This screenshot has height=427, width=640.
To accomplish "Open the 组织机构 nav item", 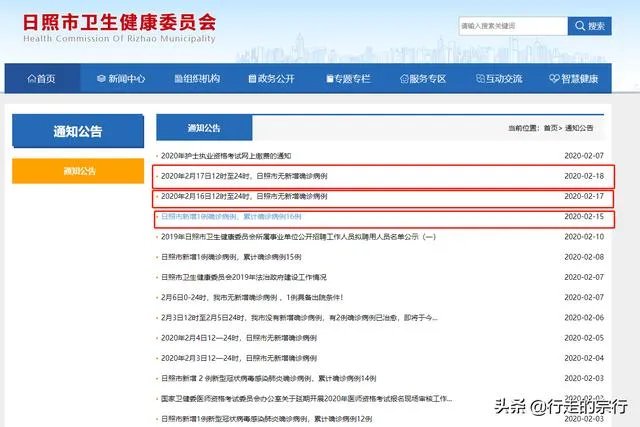I will click(197, 79).
